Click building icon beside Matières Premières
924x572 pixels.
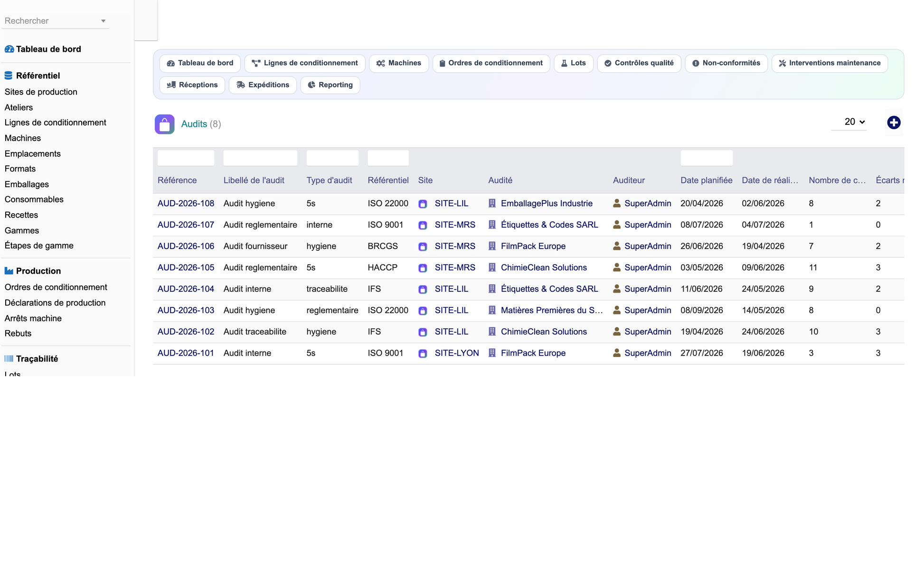(x=492, y=310)
